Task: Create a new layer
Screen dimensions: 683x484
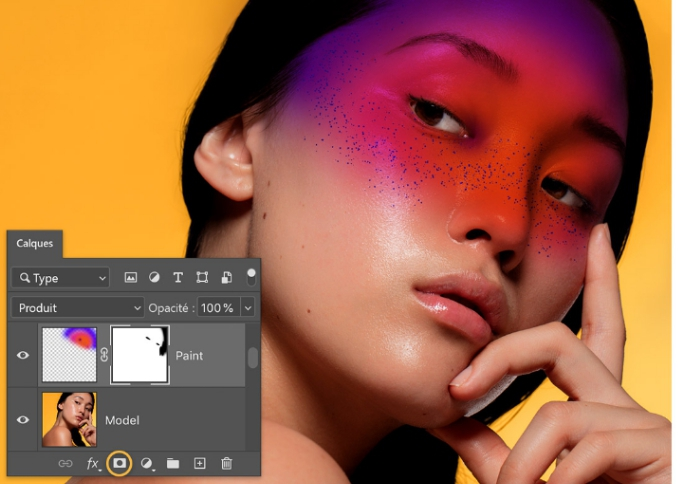Action: tap(199, 464)
